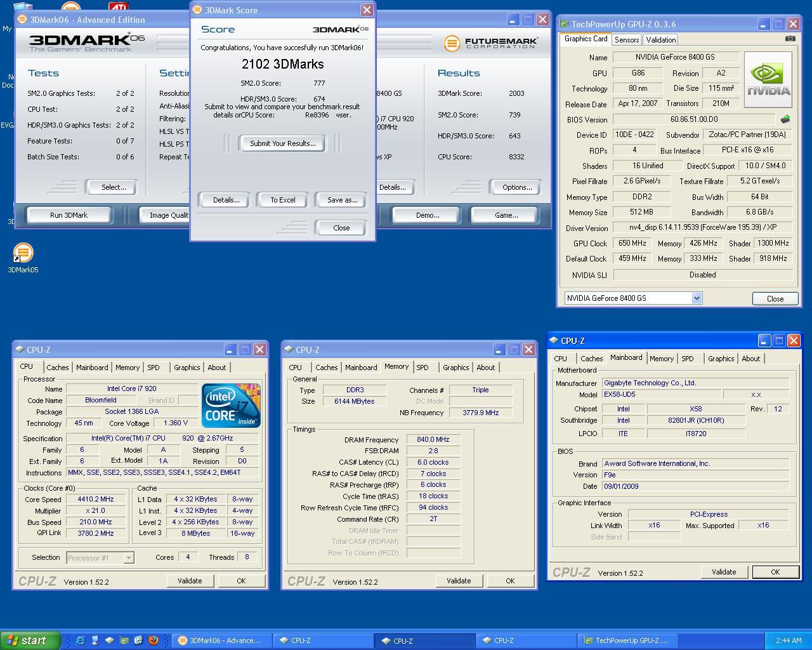
Task: Click the Core Speed 4410.2 MHz value
Action: (96, 500)
